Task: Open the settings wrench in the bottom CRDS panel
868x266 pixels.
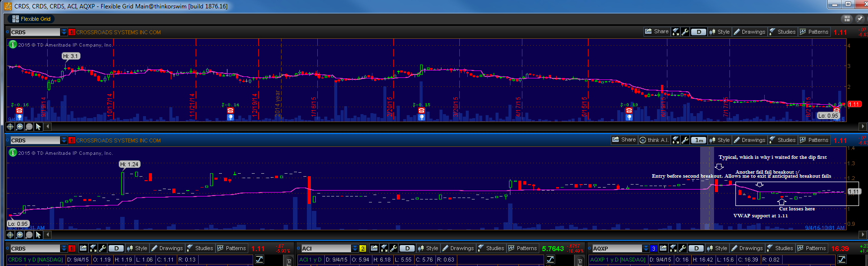Action: pyautogui.click(x=102, y=248)
